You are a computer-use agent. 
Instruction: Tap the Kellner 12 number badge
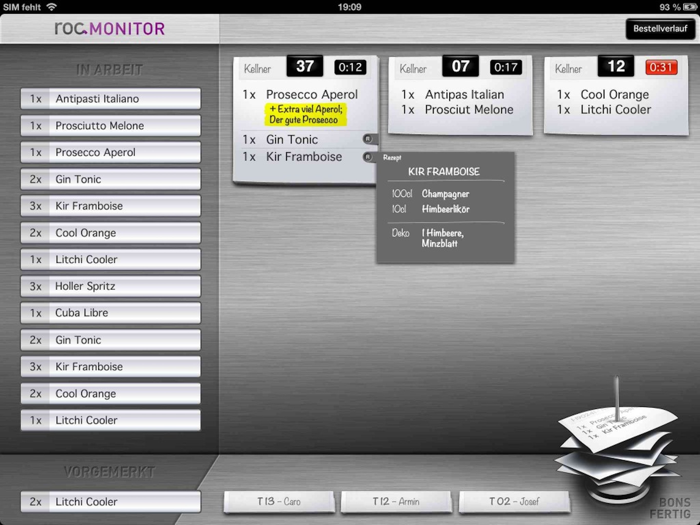[616, 66]
